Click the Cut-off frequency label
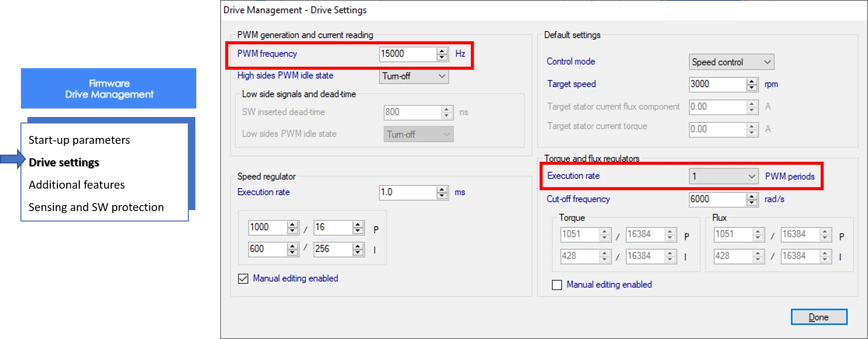Image resolution: width=868 pixels, height=339 pixels. tap(578, 199)
